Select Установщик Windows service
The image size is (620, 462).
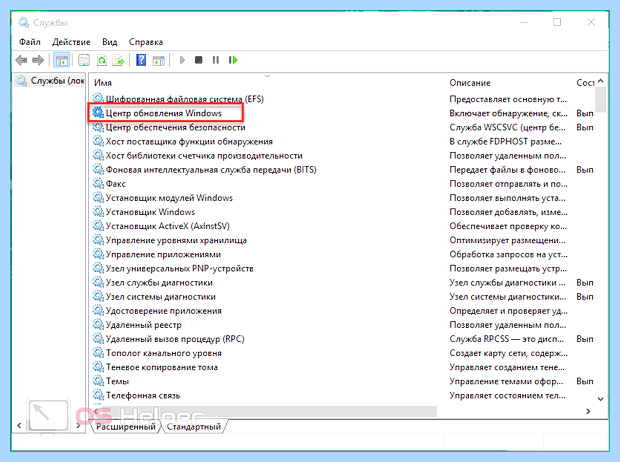pyautogui.click(x=150, y=212)
